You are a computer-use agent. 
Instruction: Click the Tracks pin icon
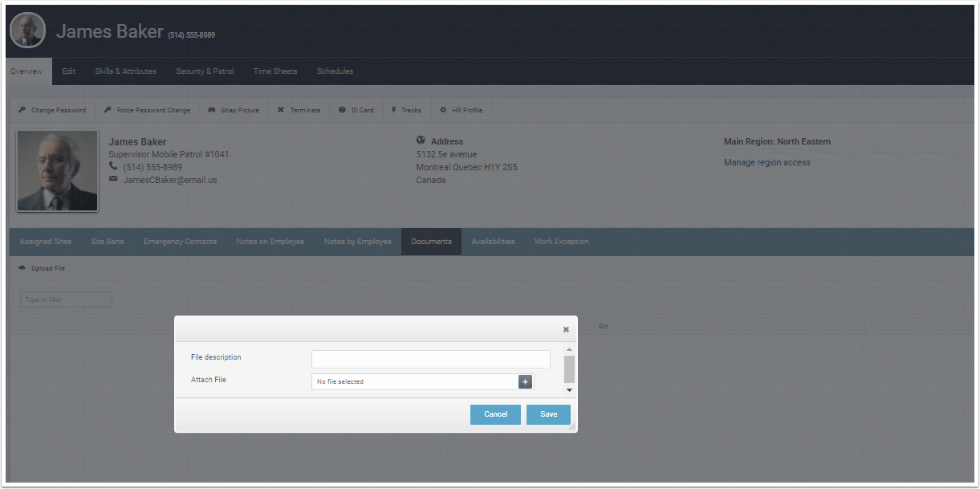[394, 110]
